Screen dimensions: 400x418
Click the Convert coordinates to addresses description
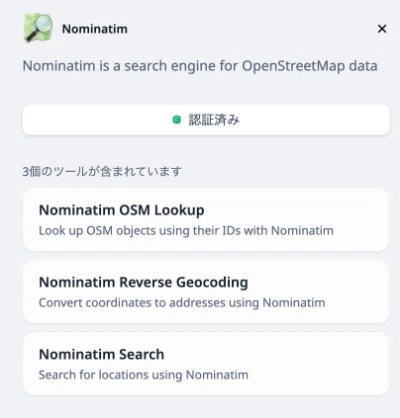(x=182, y=303)
